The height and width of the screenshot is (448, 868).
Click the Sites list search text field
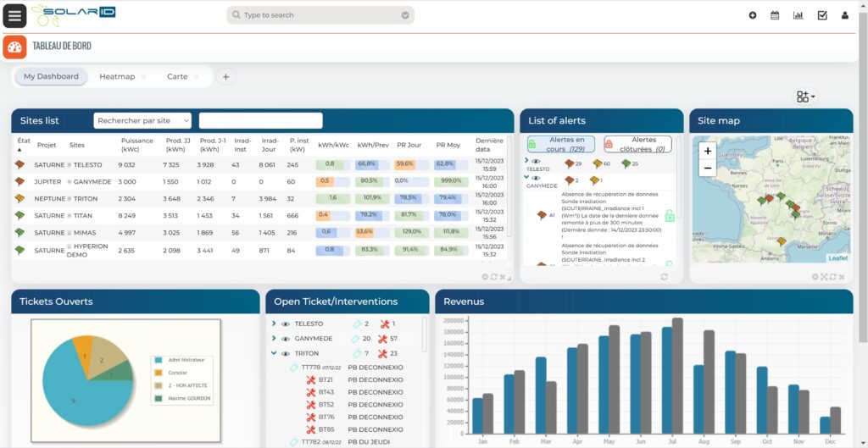(x=261, y=120)
